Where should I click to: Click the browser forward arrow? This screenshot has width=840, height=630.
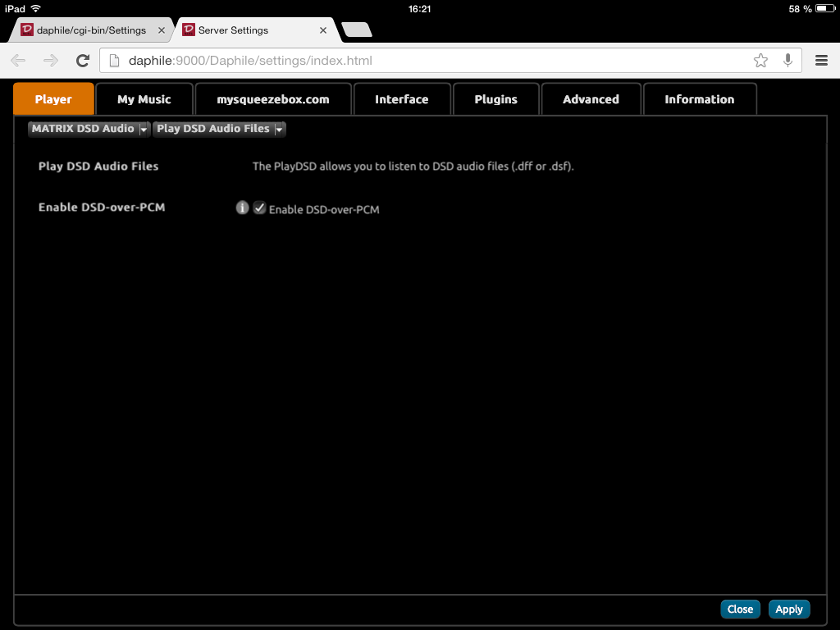coord(51,61)
